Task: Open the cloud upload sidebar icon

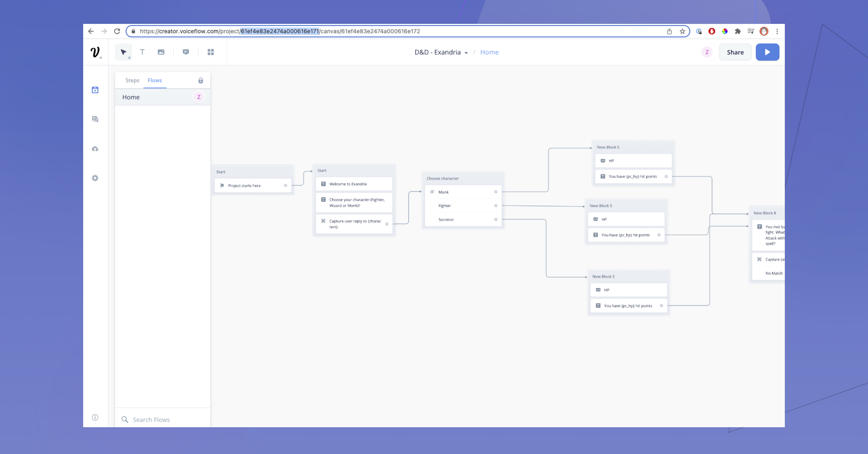Action: 95,149
